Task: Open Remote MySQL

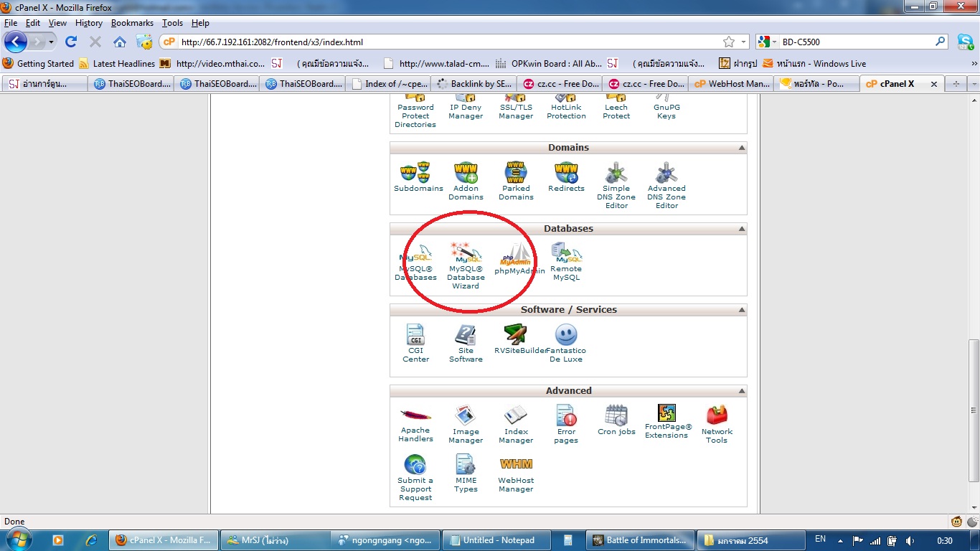Action: pyautogui.click(x=566, y=262)
